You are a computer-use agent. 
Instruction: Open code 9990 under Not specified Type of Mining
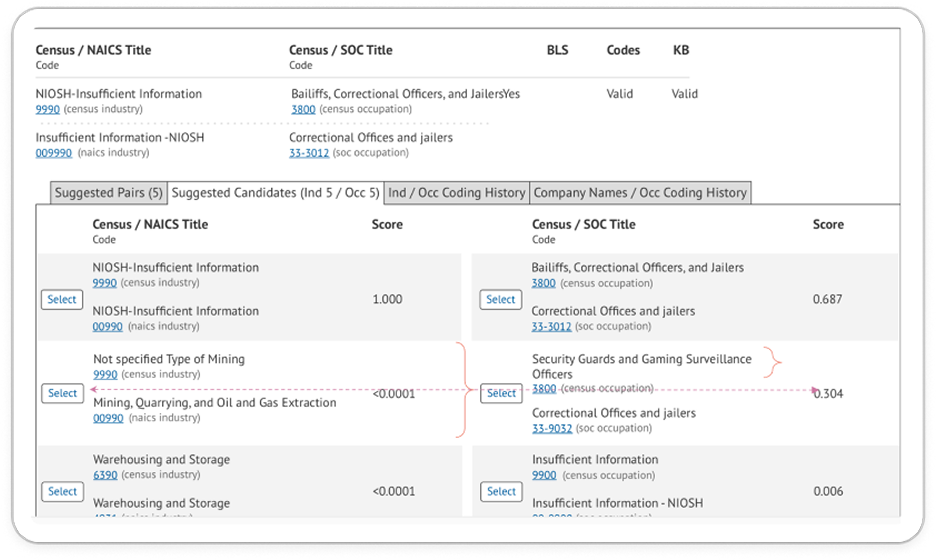point(105,374)
